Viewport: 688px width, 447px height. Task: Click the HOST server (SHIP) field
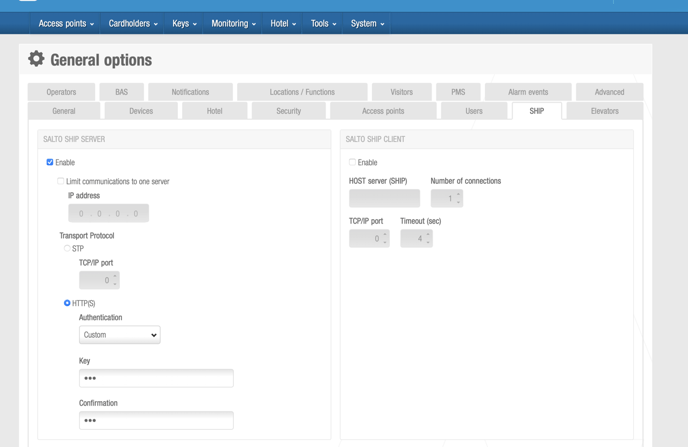click(x=384, y=198)
